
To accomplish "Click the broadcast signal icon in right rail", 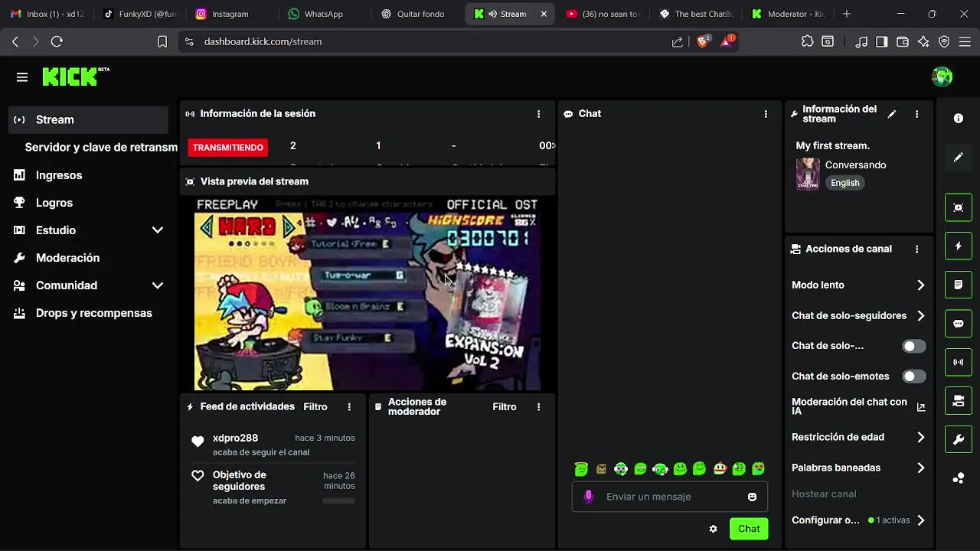I will click(x=959, y=362).
